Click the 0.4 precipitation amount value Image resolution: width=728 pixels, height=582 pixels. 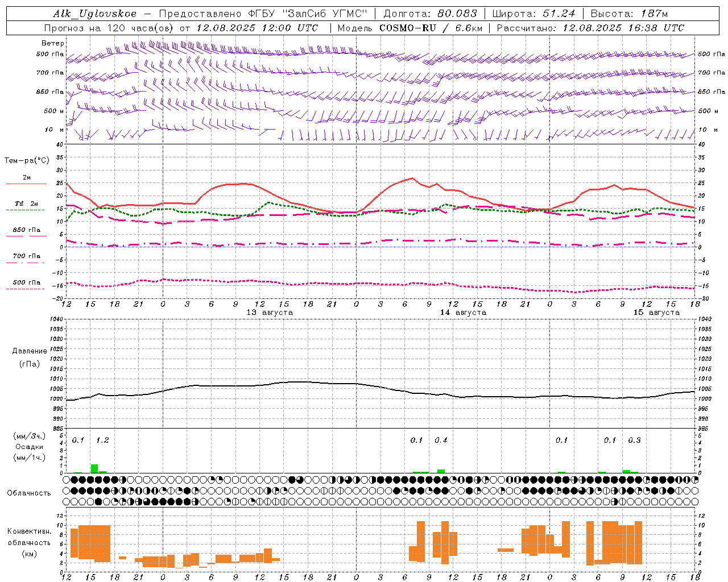441,440
